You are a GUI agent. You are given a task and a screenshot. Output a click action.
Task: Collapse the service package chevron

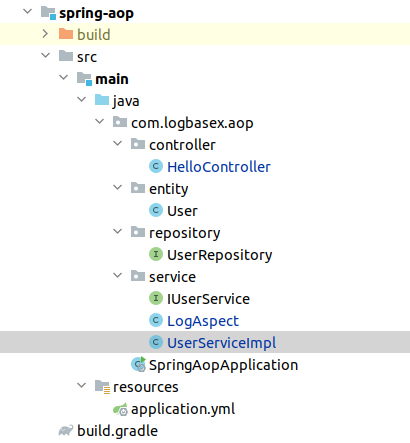(117, 275)
